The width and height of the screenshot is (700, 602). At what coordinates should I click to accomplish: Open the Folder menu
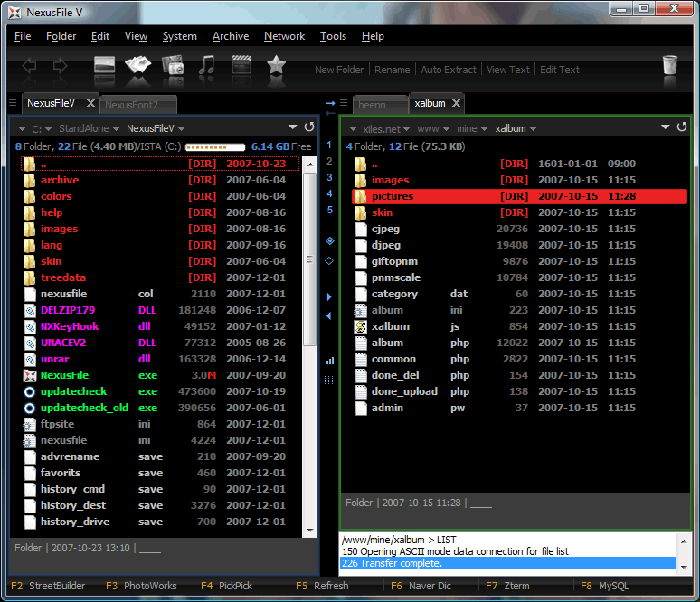click(61, 36)
